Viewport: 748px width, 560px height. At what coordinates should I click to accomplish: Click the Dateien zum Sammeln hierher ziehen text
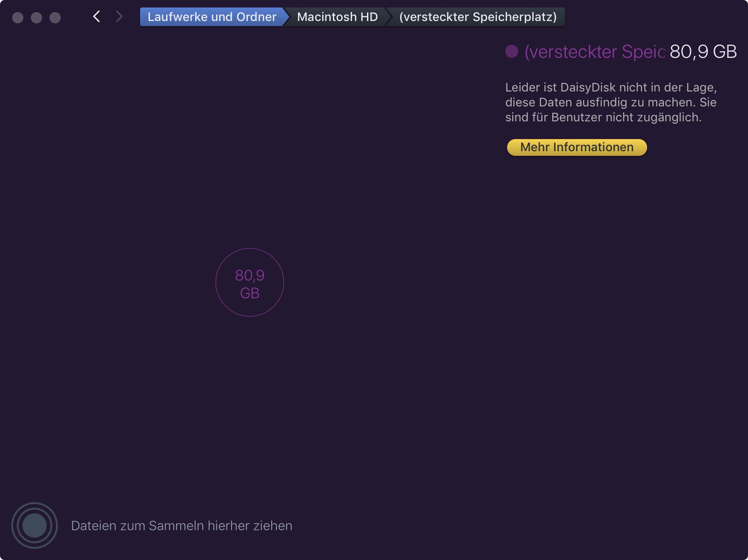(x=182, y=525)
